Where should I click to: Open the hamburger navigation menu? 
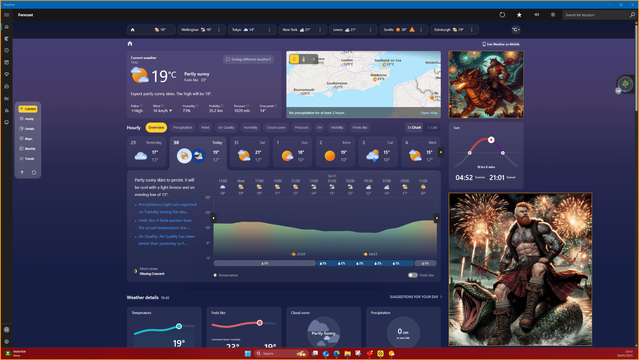tap(7, 15)
